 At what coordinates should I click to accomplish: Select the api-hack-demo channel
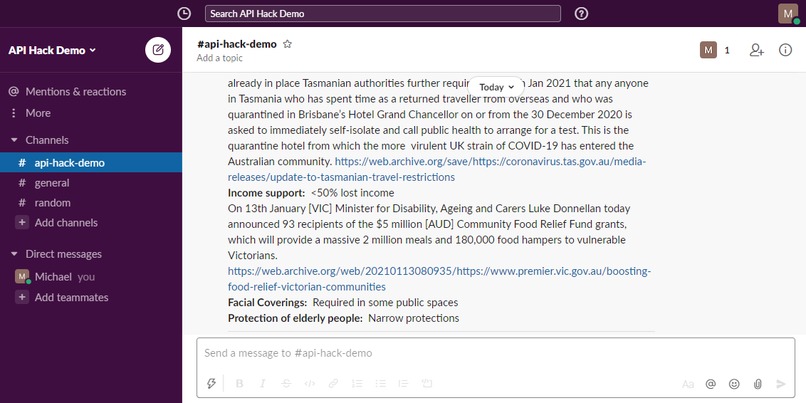click(91, 163)
